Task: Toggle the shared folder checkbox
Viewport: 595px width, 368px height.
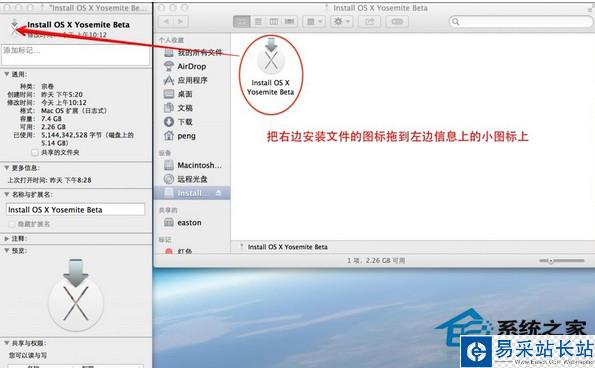Action: (35, 152)
